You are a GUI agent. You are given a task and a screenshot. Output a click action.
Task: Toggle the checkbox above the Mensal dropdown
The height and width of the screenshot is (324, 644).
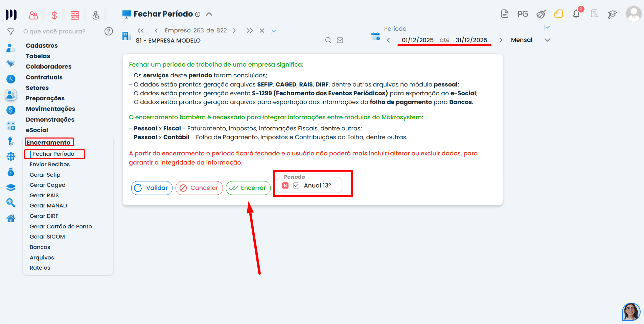tap(548, 27)
